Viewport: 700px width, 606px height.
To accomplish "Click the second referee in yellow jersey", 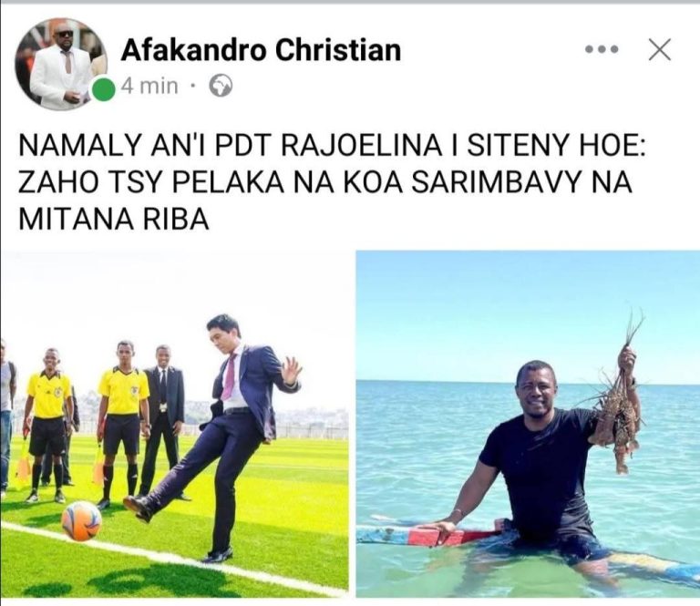I will tap(122, 424).
